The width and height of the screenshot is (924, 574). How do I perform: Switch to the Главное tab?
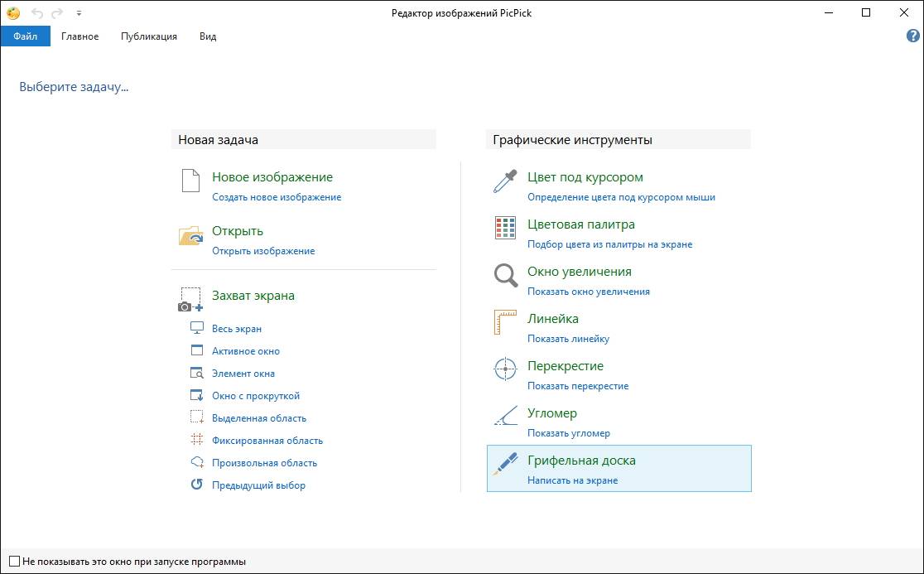(x=80, y=36)
